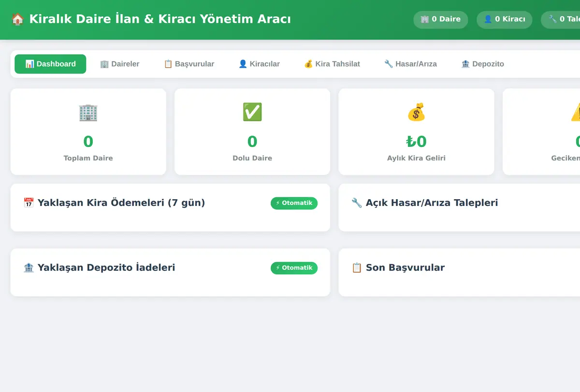The width and height of the screenshot is (580, 392).
Task: Click the ₺0 monthly income value
Action: [416, 142]
